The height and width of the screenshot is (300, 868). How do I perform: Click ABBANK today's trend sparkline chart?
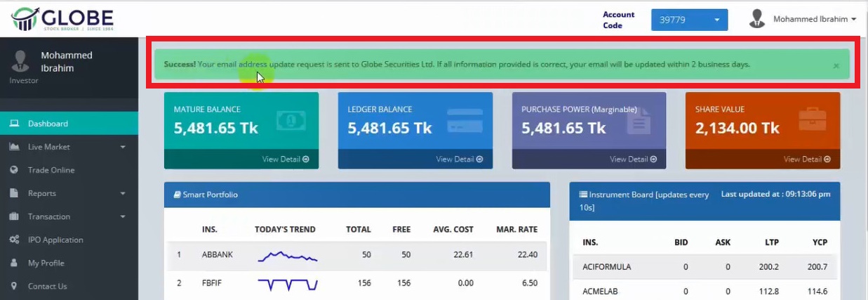[x=287, y=256]
